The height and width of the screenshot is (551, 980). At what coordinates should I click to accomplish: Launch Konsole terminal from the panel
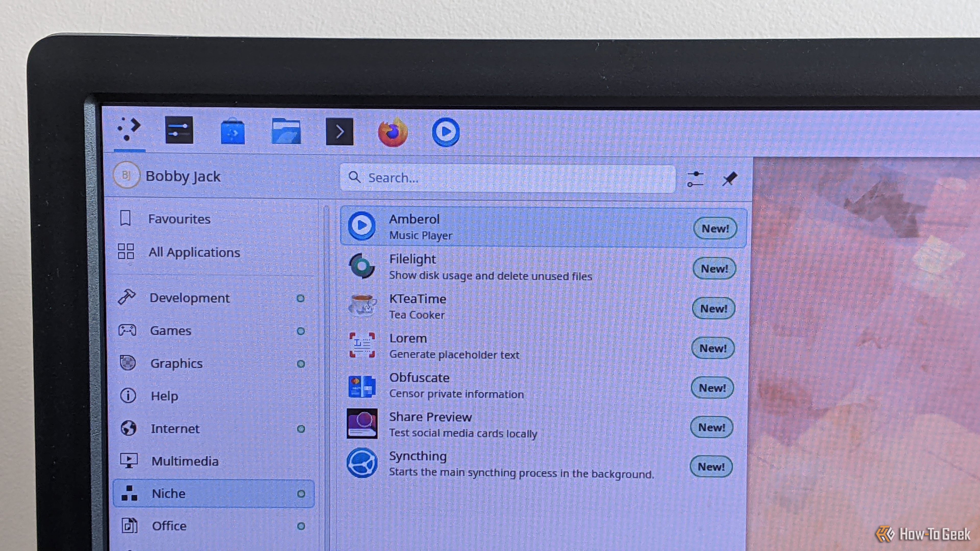(x=339, y=132)
